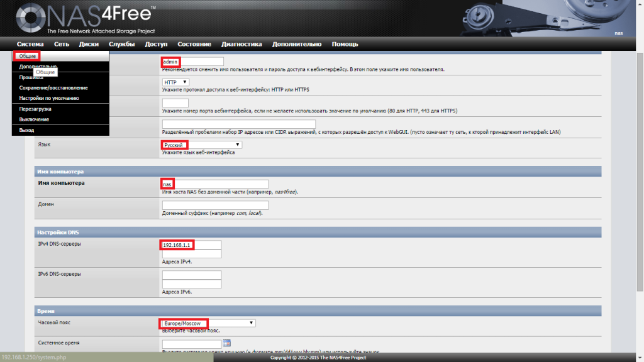Focus the hostname field containing nas
The image size is (644, 362).
click(x=214, y=184)
